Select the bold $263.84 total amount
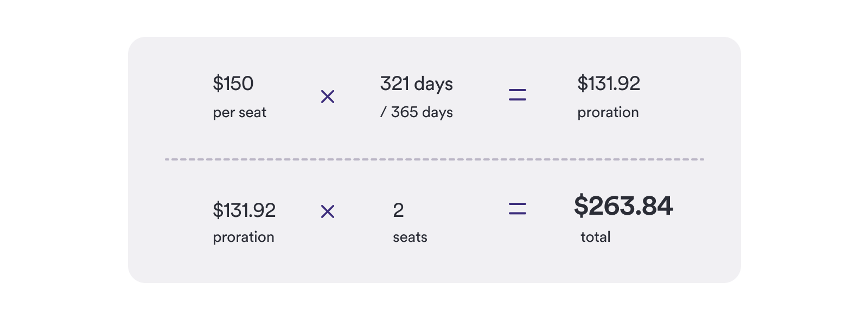The width and height of the screenshot is (868, 321). (x=623, y=206)
